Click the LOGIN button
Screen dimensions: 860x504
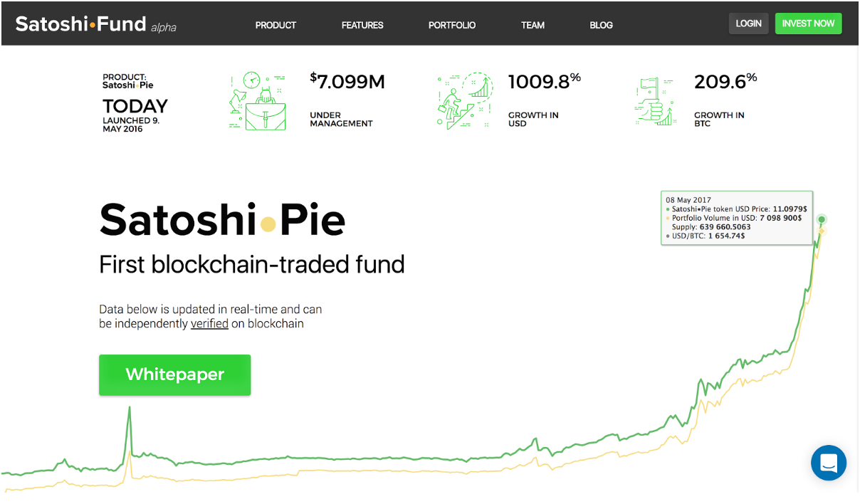tap(748, 23)
